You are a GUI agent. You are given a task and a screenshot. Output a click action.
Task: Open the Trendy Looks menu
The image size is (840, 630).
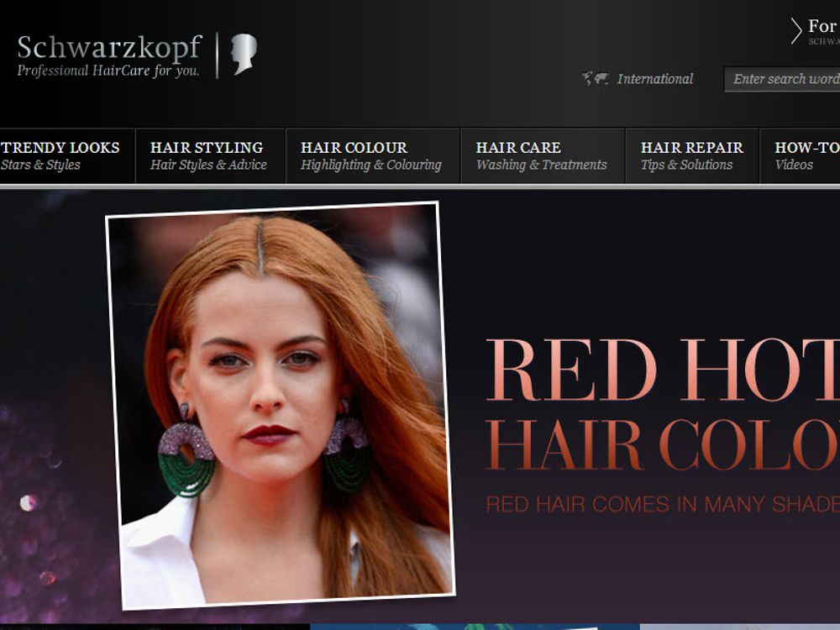66,156
